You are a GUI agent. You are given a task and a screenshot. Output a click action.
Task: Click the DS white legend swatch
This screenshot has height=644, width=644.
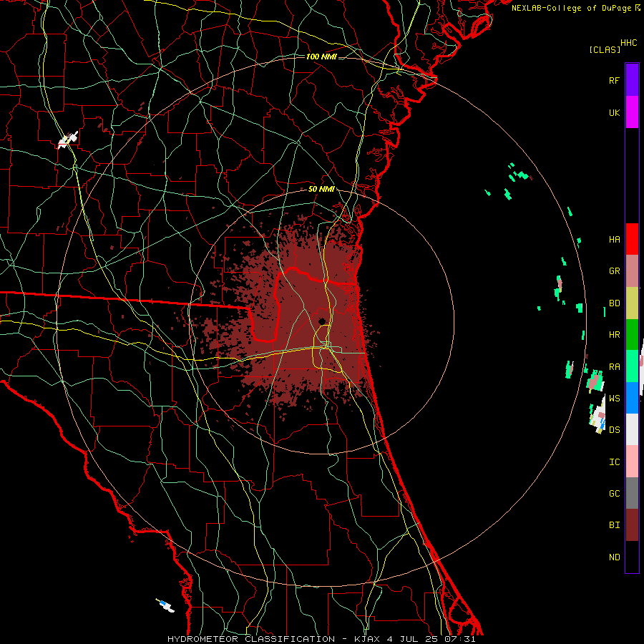pyautogui.click(x=632, y=429)
